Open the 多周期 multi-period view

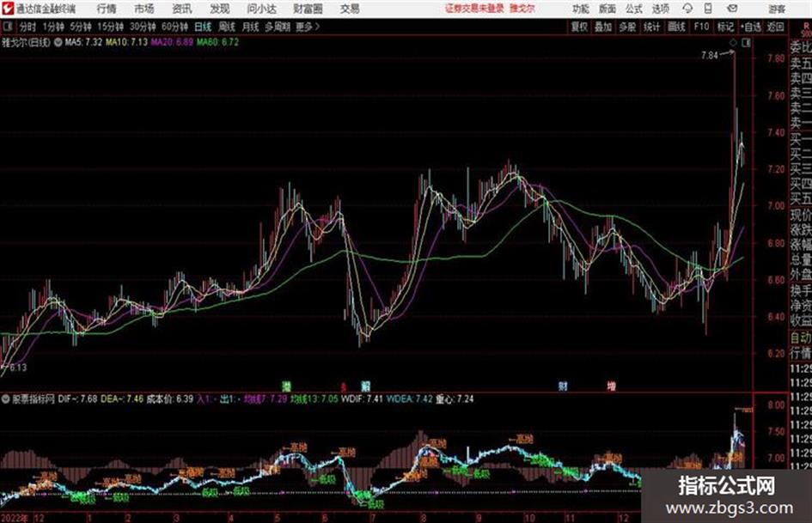click(x=277, y=27)
